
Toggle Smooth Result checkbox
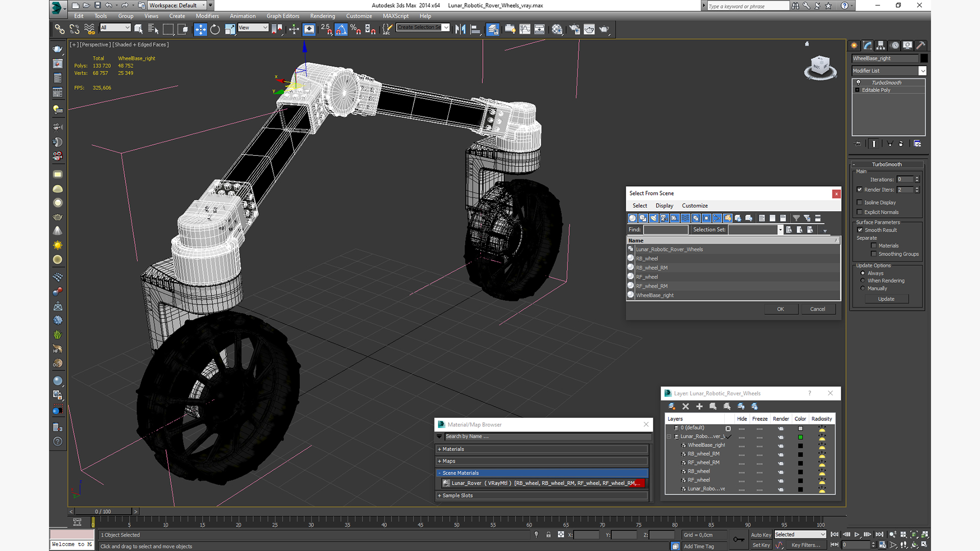tap(860, 230)
